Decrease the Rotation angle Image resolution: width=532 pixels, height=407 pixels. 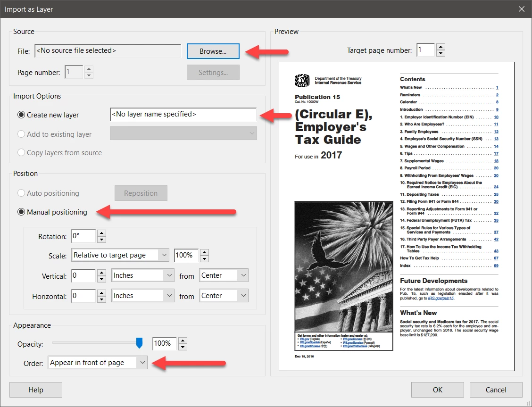pyautogui.click(x=102, y=240)
